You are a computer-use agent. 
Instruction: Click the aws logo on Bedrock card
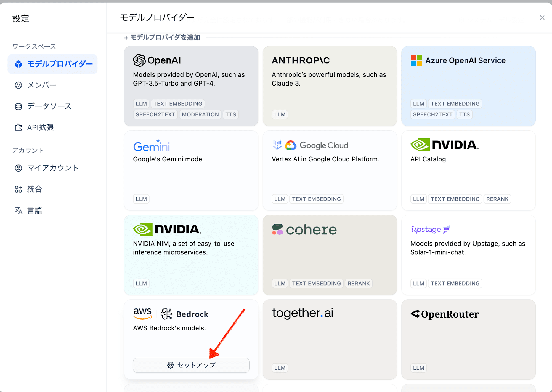[143, 314]
